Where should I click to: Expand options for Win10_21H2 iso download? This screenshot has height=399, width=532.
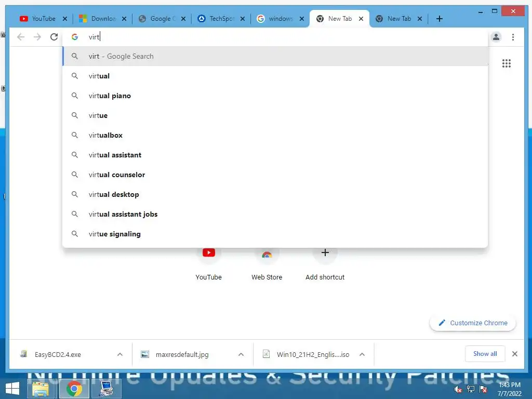[x=362, y=354]
